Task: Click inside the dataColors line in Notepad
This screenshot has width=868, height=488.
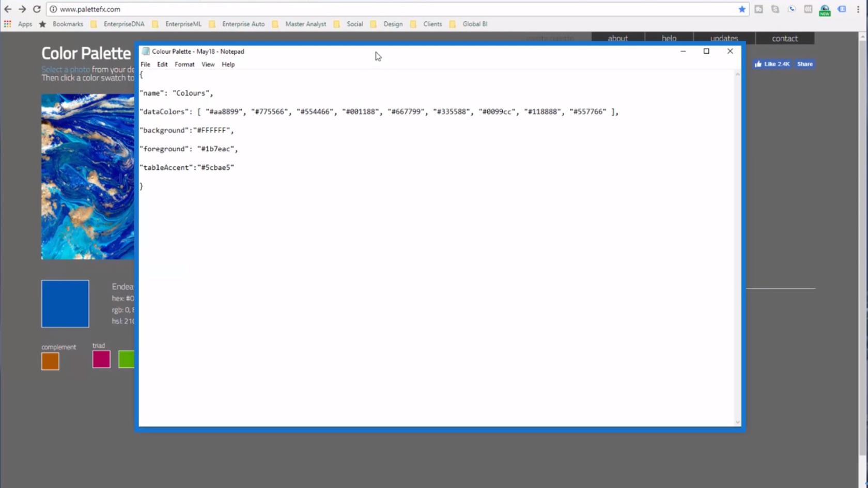Action: pos(379,112)
